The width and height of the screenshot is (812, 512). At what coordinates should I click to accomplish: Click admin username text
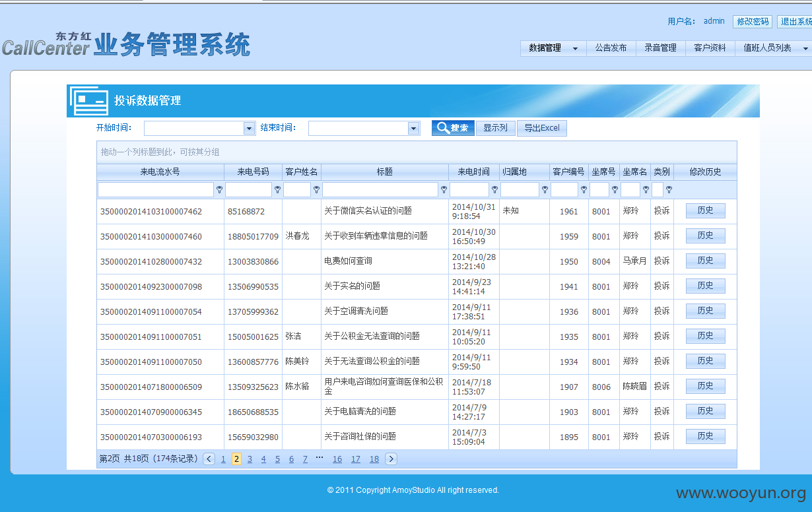point(714,21)
